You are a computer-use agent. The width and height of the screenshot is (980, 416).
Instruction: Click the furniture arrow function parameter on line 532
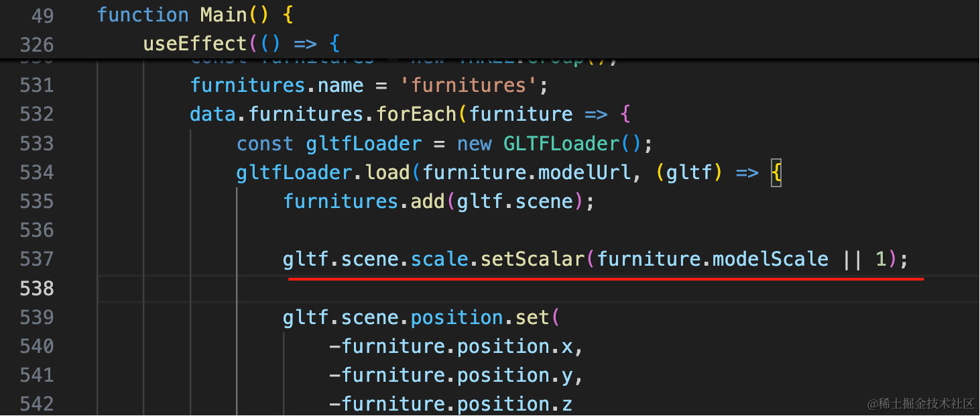tap(521, 115)
